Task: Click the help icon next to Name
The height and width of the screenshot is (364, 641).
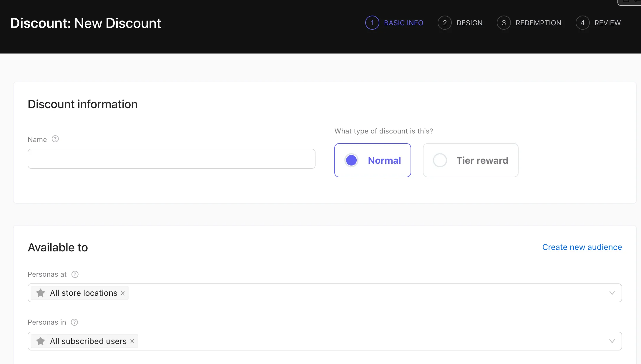Action: click(x=55, y=139)
